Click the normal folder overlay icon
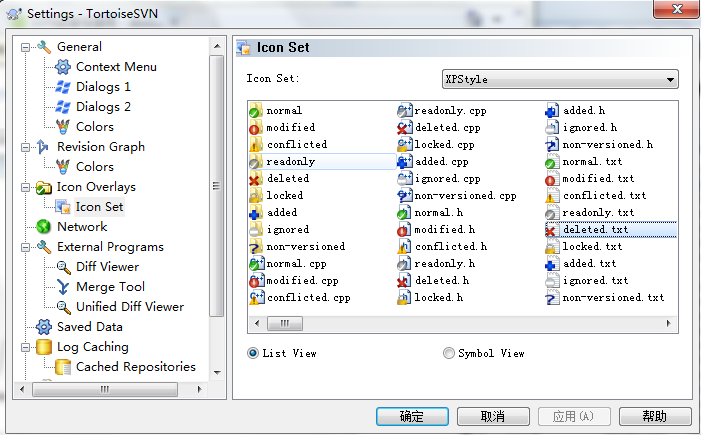This screenshot has height=435, width=701. click(255, 110)
